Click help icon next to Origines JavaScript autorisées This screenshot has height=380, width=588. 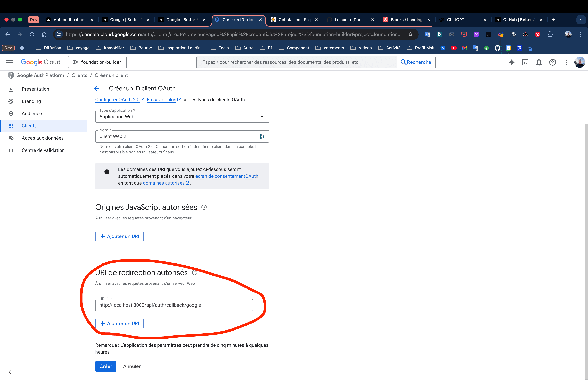(204, 207)
